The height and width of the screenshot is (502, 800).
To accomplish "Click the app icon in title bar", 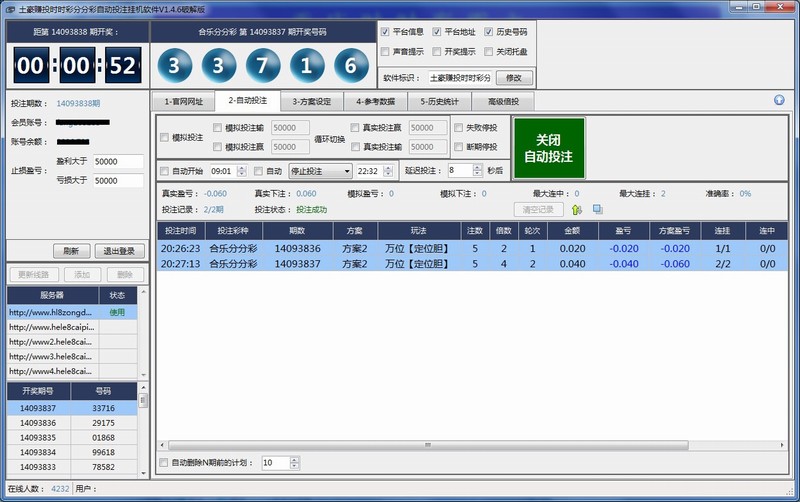I will pyautogui.click(x=10, y=8).
